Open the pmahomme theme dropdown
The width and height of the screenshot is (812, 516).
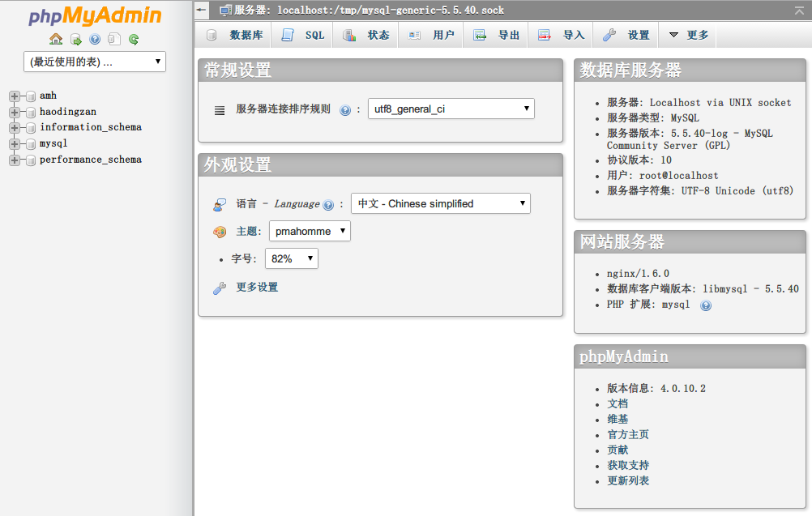310,231
